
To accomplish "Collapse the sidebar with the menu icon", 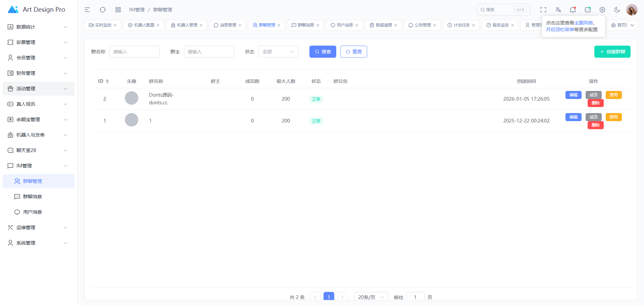I will [x=87, y=10].
